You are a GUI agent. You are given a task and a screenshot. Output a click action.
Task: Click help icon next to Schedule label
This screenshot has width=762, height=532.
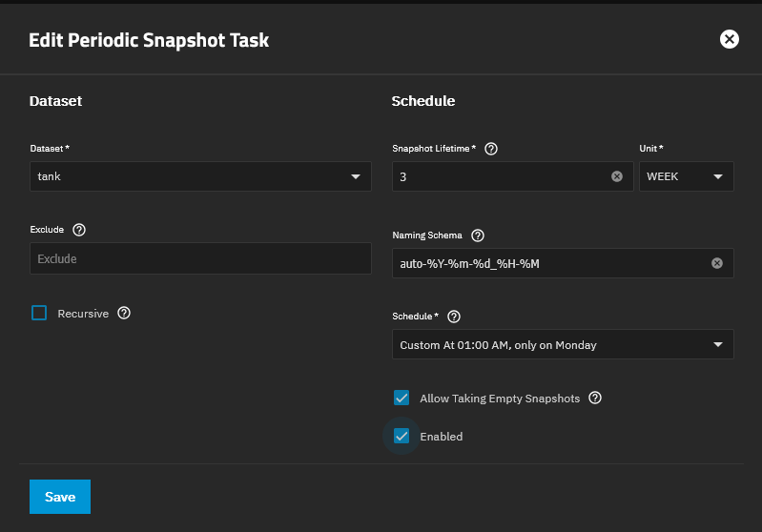pyautogui.click(x=454, y=317)
